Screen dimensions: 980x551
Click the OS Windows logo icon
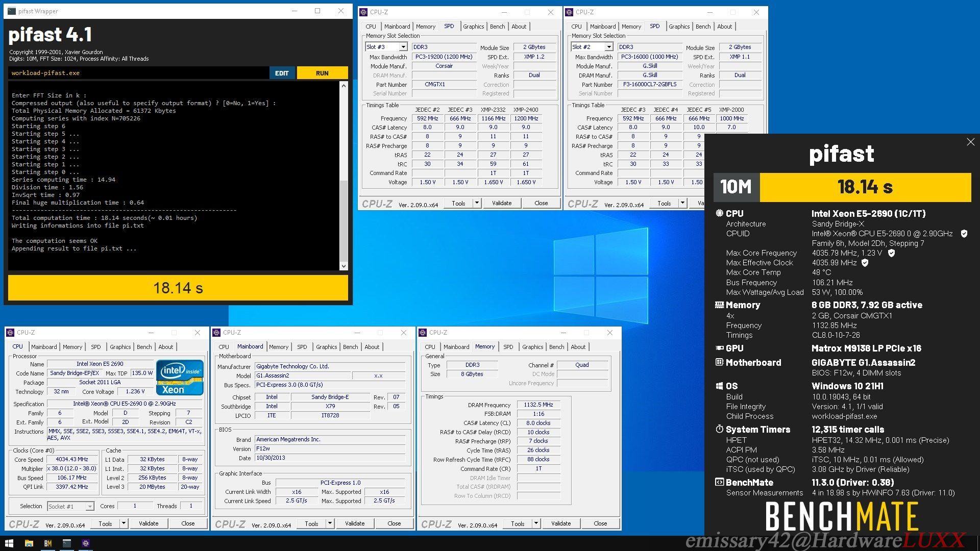(719, 386)
